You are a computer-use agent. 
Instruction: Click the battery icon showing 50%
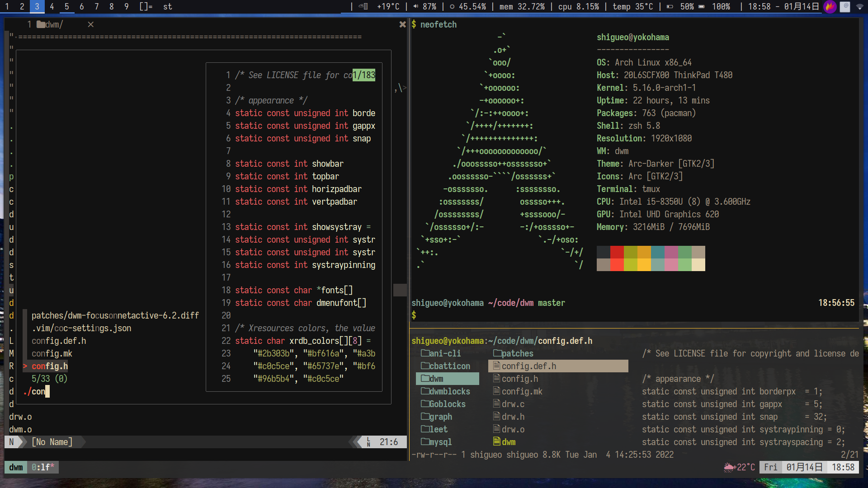[x=670, y=6]
